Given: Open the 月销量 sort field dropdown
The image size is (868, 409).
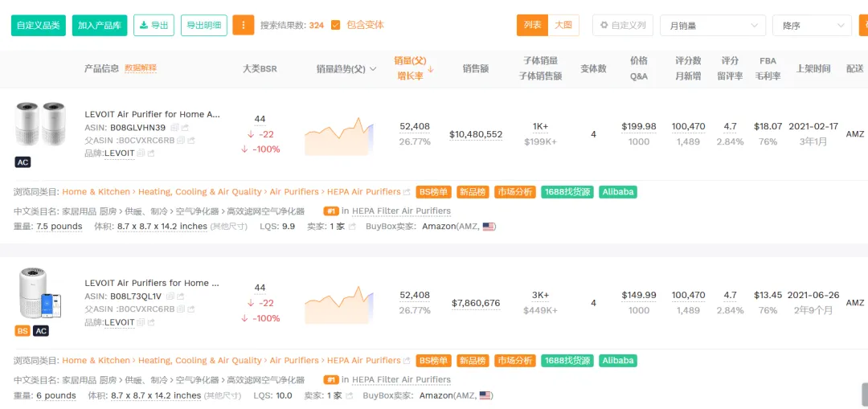Looking at the screenshot, I should click(712, 26).
